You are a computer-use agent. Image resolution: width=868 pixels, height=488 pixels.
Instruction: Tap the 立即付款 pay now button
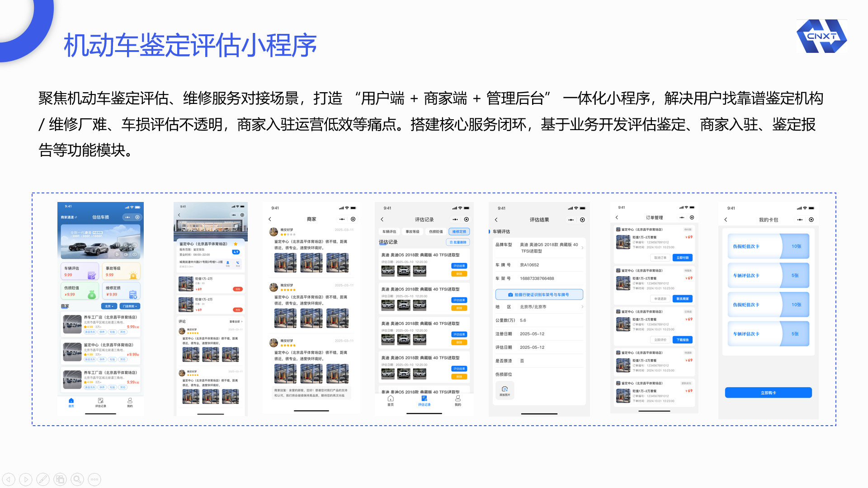[683, 258]
